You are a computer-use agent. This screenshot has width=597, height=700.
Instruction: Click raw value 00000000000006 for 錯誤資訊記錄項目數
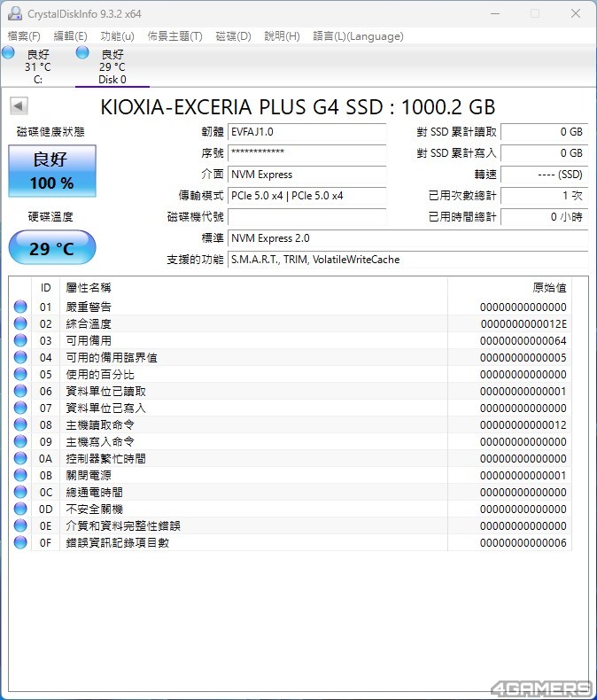point(523,543)
